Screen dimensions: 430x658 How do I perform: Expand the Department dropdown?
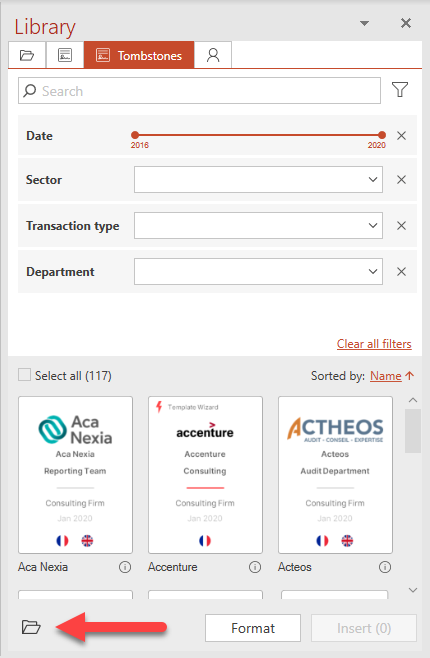pos(258,272)
